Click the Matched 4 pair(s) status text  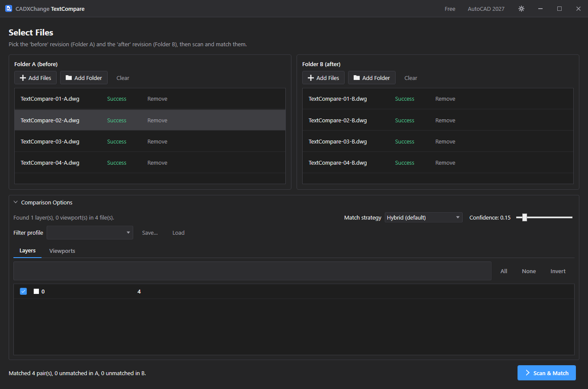point(77,373)
